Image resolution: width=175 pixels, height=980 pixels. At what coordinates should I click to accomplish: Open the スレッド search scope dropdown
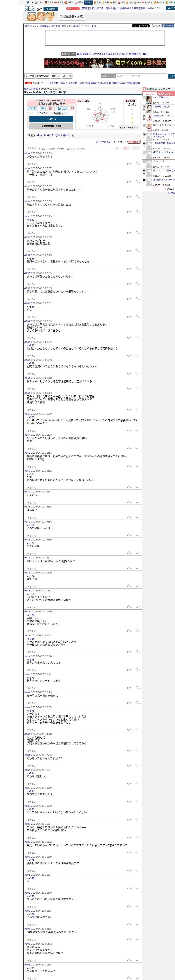(108, 76)
